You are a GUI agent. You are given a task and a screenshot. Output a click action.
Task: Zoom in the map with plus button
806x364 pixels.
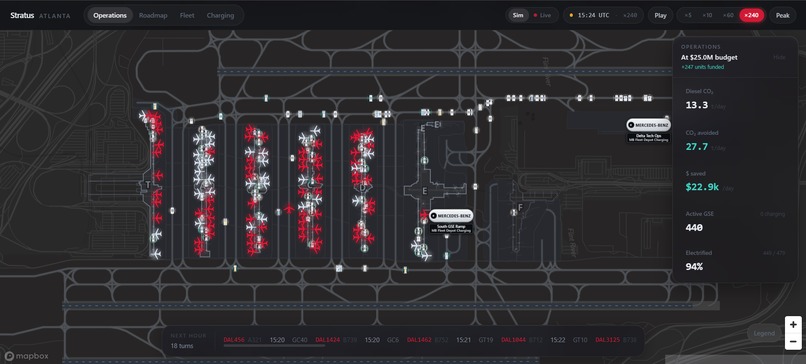click(793, 324)
